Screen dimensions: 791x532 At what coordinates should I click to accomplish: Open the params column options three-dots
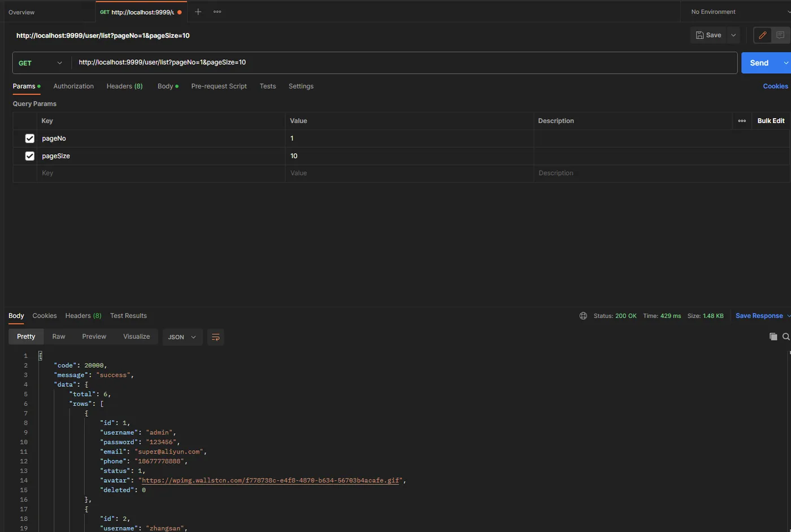[x=742, y=121]
